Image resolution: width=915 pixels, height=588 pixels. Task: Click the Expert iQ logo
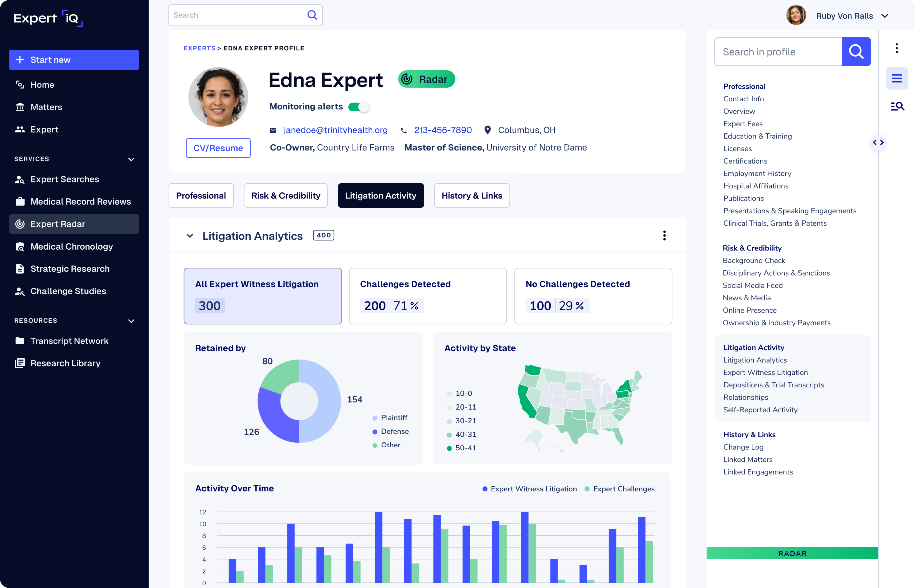click(48, 18)
